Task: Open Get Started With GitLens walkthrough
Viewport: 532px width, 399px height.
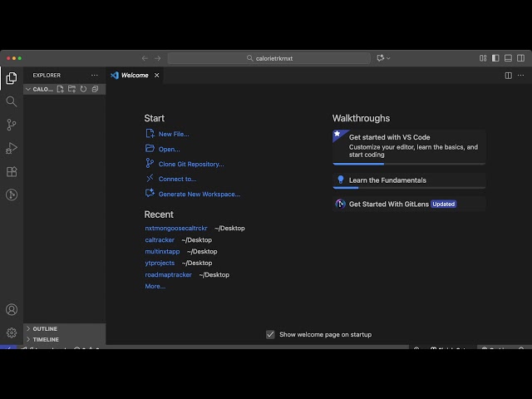Action: point(409,204)
